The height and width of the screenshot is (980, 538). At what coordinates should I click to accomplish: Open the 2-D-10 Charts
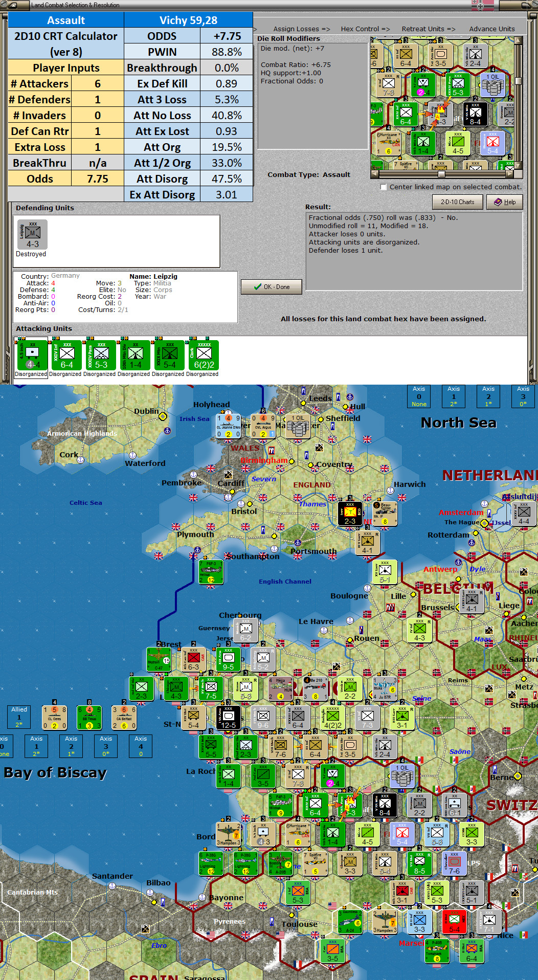457,202
